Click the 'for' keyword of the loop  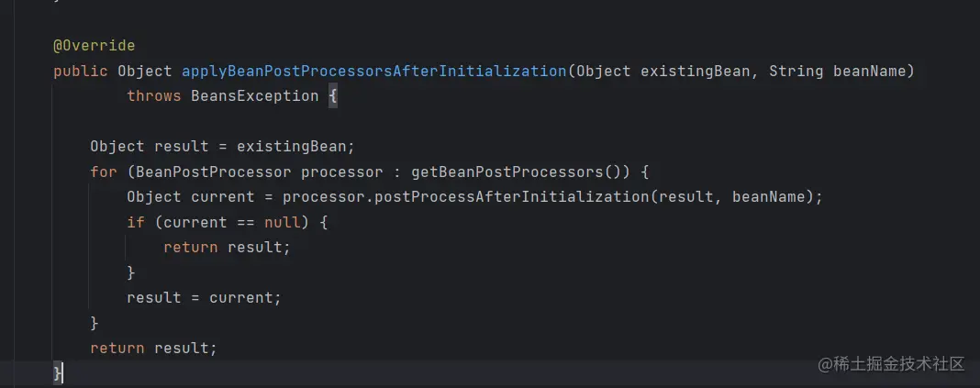[x=104, y=172]
